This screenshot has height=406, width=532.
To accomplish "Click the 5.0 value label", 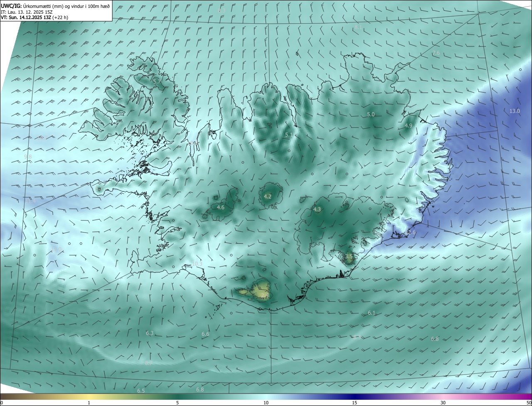I will pos(371,114).
